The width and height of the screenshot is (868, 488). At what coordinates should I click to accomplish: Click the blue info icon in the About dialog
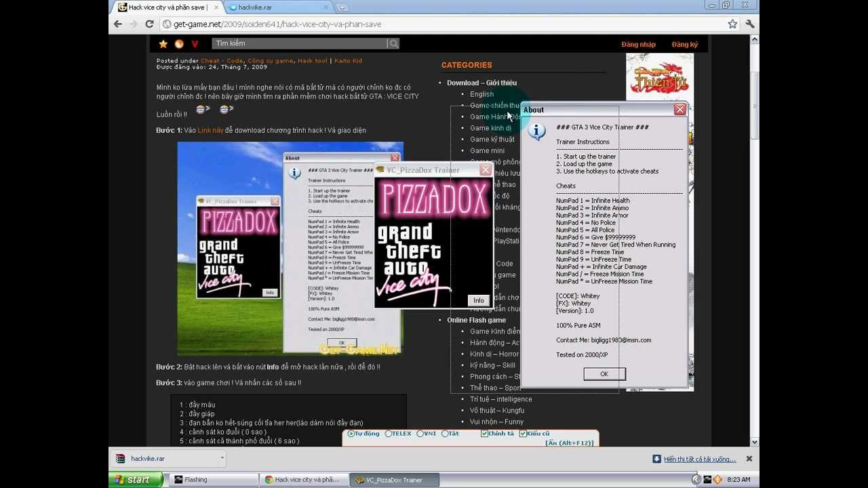(536, 131)
